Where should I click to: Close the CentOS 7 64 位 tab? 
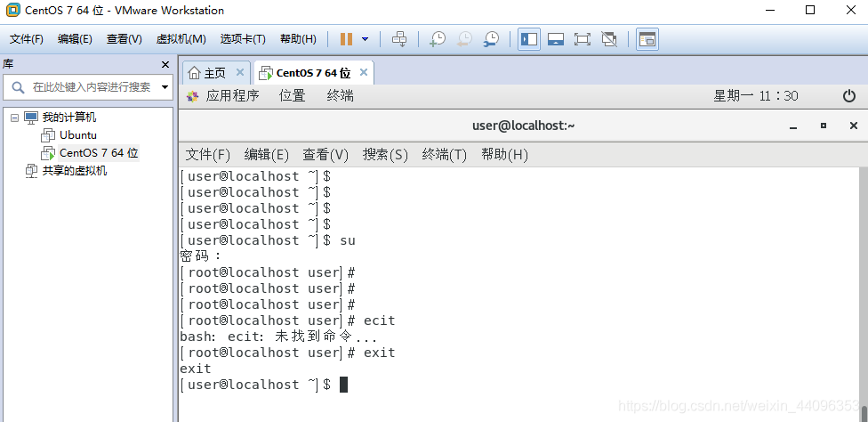pos(364,72)
